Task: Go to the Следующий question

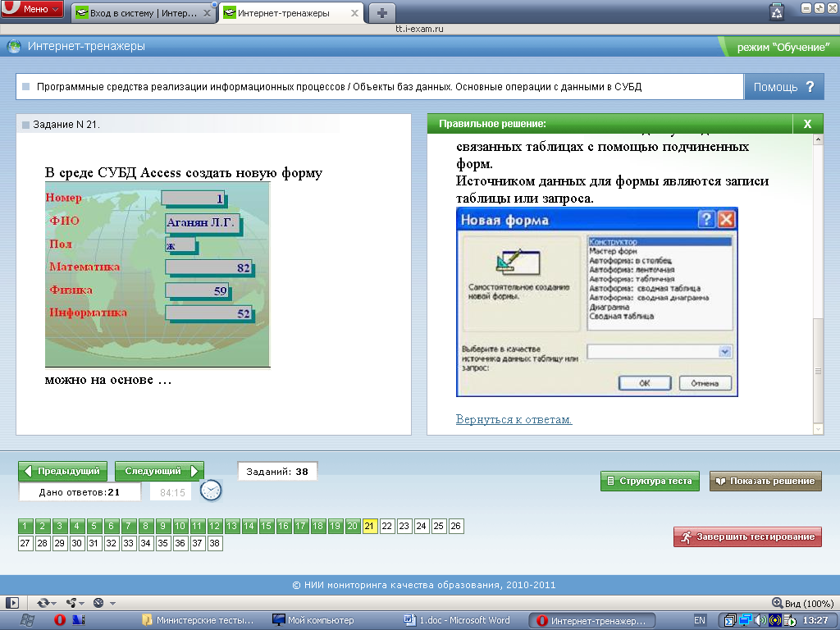Action: coord(159,471)
